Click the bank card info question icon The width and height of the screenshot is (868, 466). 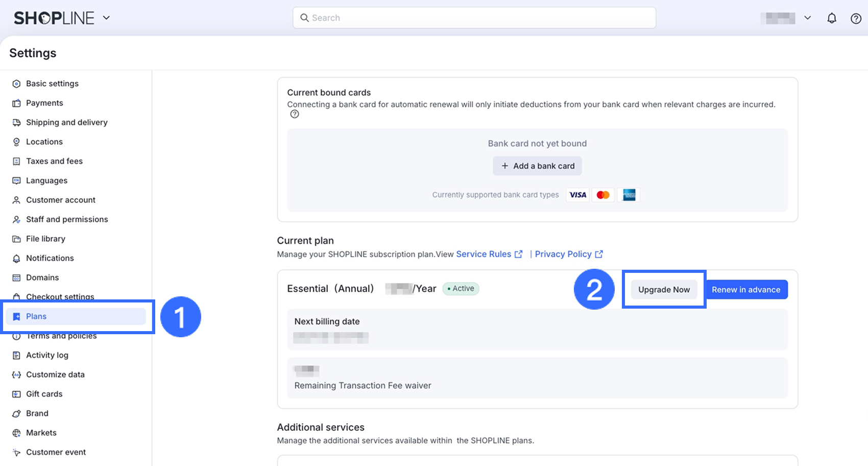click(295, 114)
